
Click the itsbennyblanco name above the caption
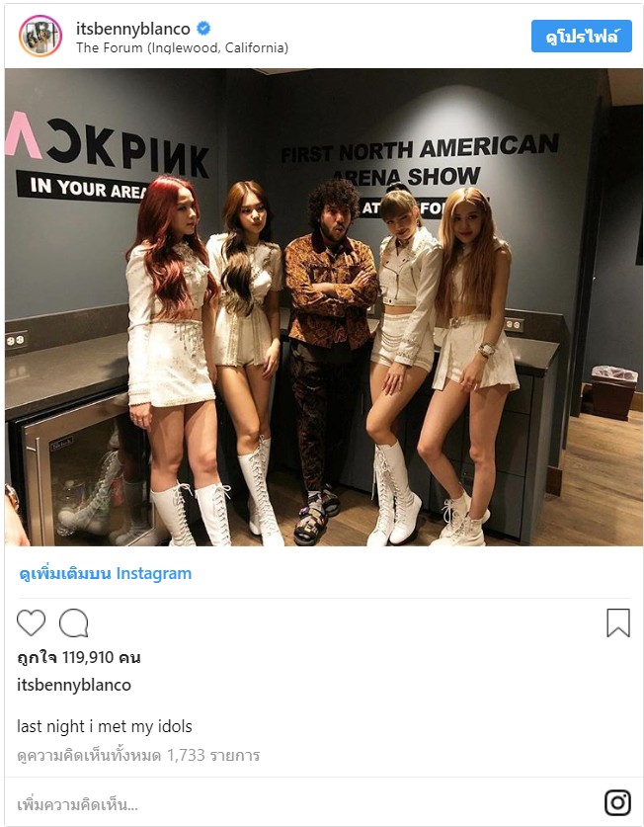(74, 685)
